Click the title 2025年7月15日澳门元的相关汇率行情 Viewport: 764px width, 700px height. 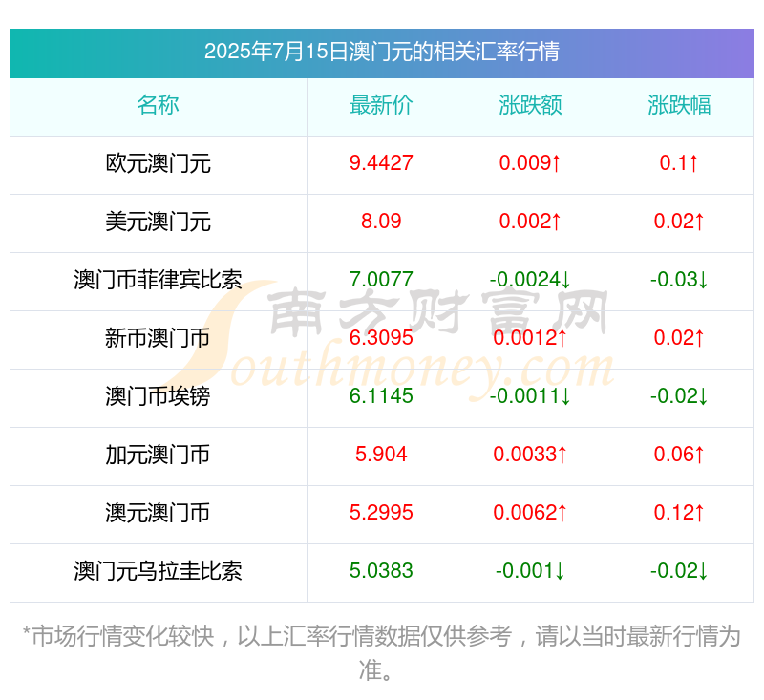(381, 52)
